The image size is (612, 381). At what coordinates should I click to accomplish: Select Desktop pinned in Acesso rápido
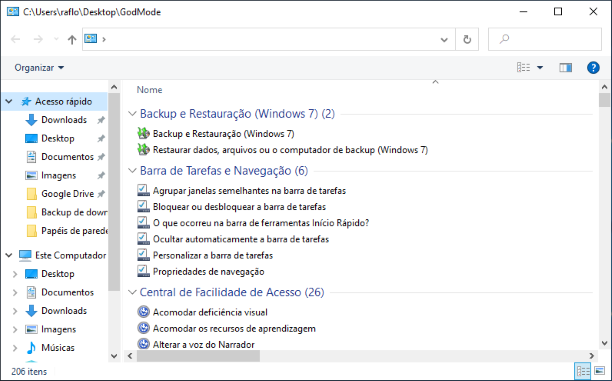58,138
